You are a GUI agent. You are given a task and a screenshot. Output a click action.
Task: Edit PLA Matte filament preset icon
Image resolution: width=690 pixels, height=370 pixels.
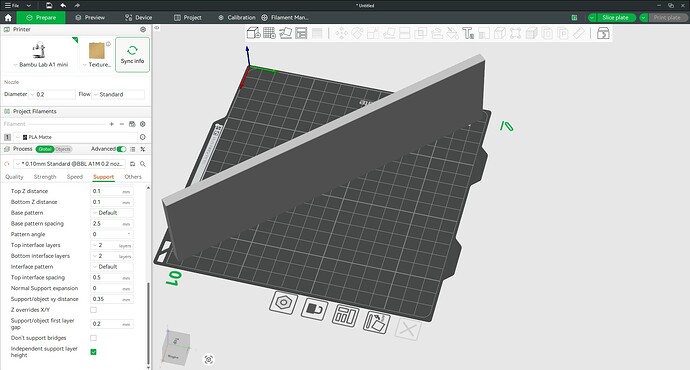(143, 137)
